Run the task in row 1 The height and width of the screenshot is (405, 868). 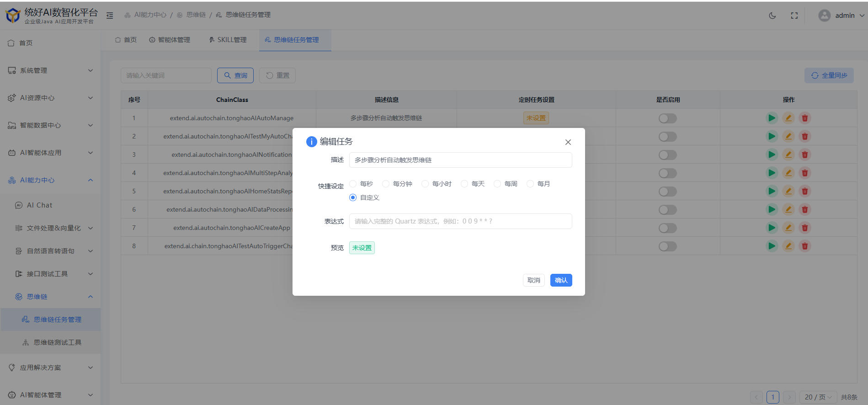[772, 118]
